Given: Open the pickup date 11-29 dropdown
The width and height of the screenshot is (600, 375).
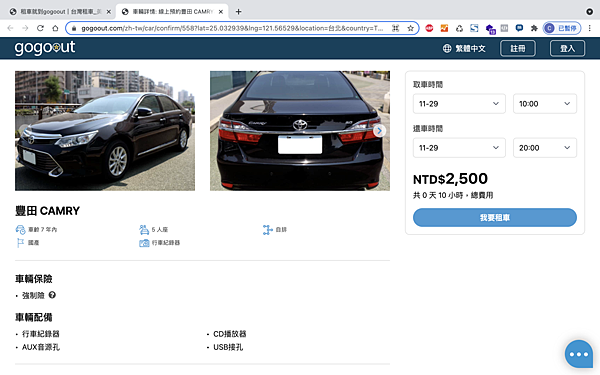Looking at the screenshot, I should 459,104.
